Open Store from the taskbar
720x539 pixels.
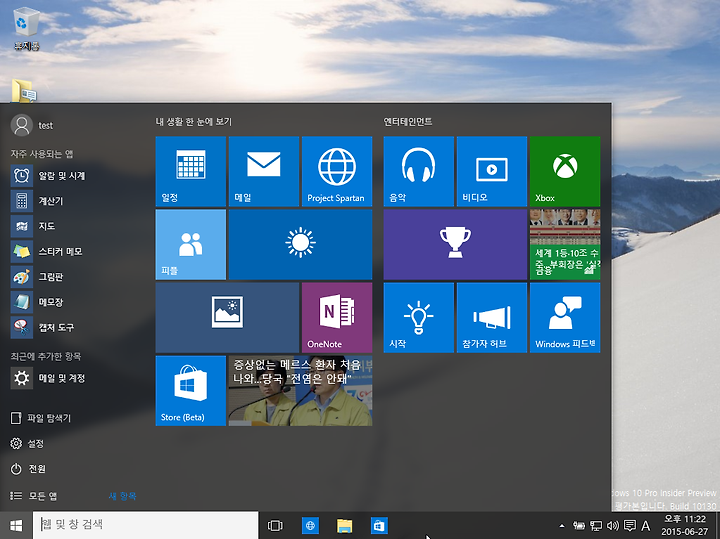(x=379, y=525)
